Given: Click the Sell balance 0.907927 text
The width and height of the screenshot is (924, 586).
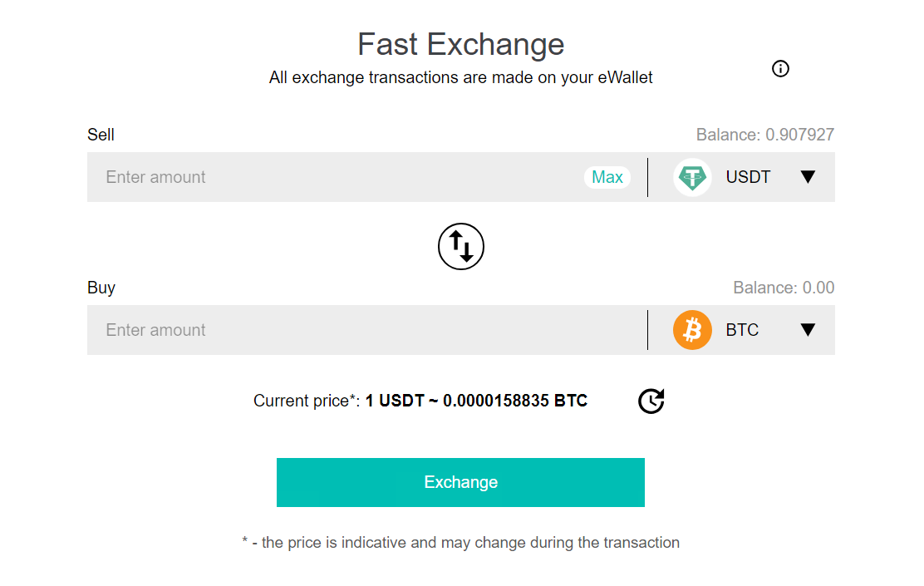Looking at the screenshot, I should coord(765,135).
